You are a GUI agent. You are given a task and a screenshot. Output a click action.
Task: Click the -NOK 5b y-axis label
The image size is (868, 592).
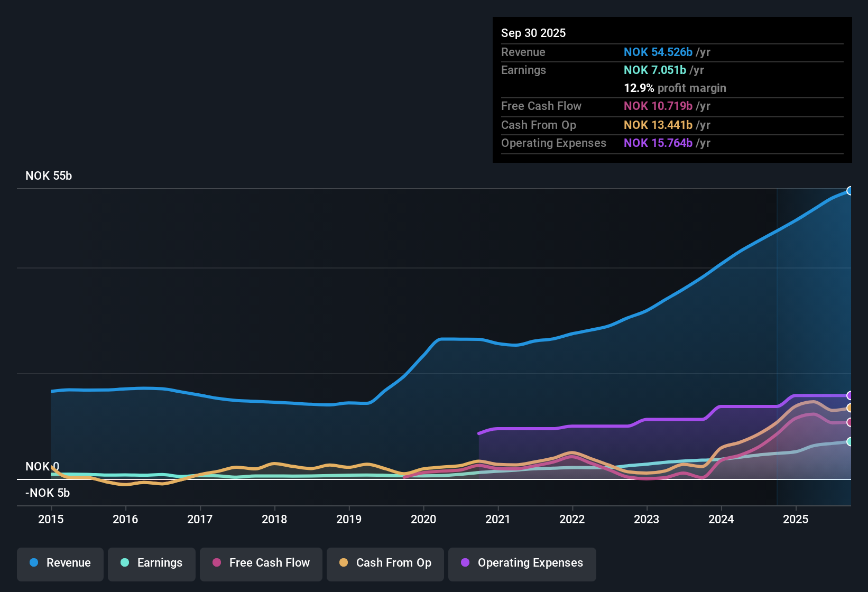click(48, 493)
